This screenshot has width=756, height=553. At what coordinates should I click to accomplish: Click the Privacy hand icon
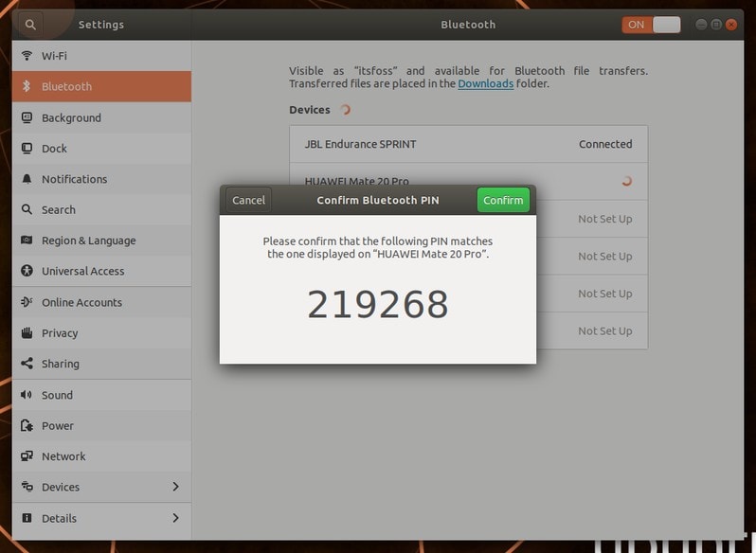point(27,333)
